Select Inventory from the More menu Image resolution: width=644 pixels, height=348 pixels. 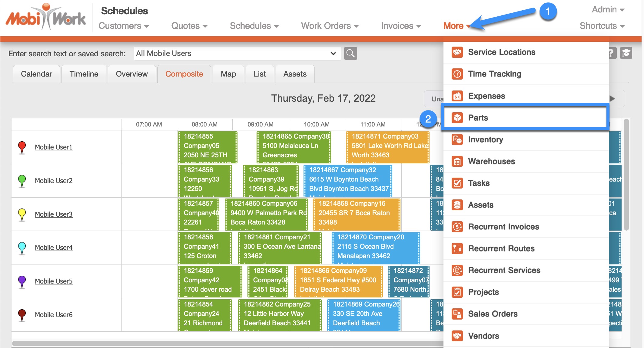[486, 140]
